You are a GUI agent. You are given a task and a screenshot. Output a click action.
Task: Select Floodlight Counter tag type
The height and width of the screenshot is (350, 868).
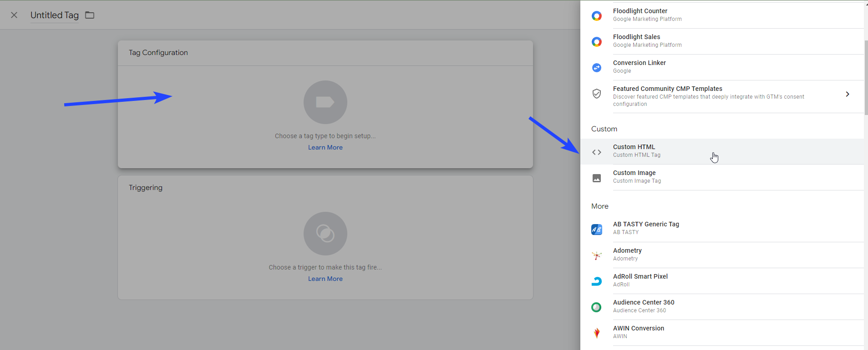coord(722,15)
